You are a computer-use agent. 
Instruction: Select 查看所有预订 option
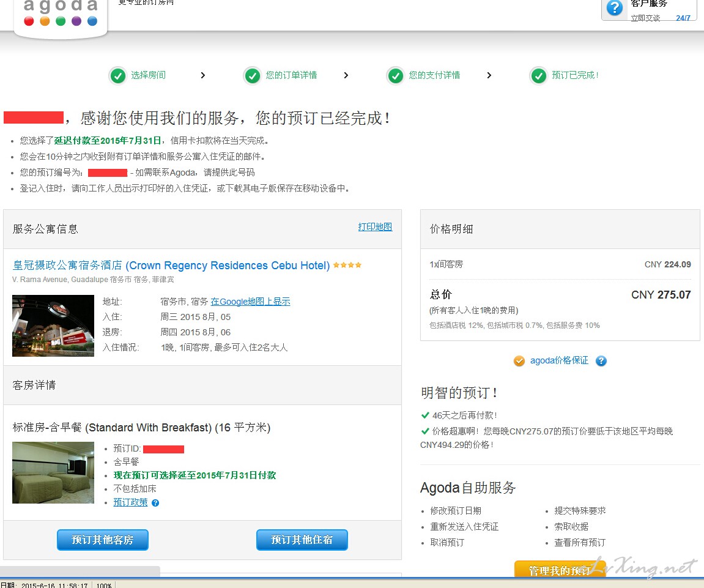580,542
